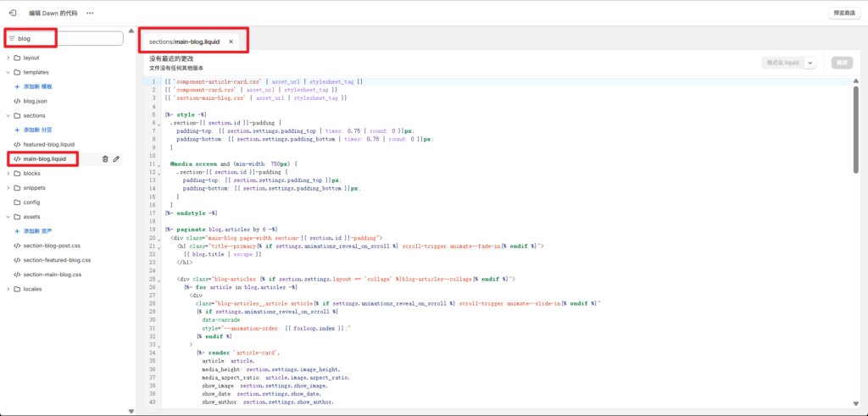Select the layout folder icon

tap(17, 58)
